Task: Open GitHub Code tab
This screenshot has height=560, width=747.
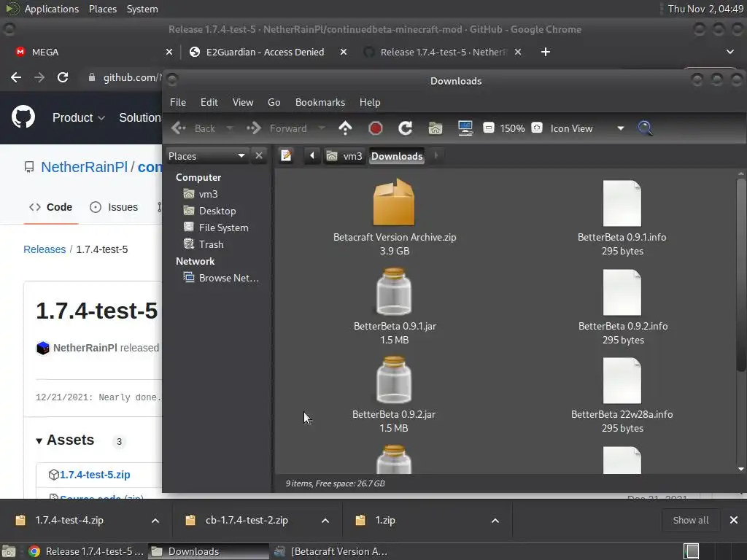Action: (50, 207)
